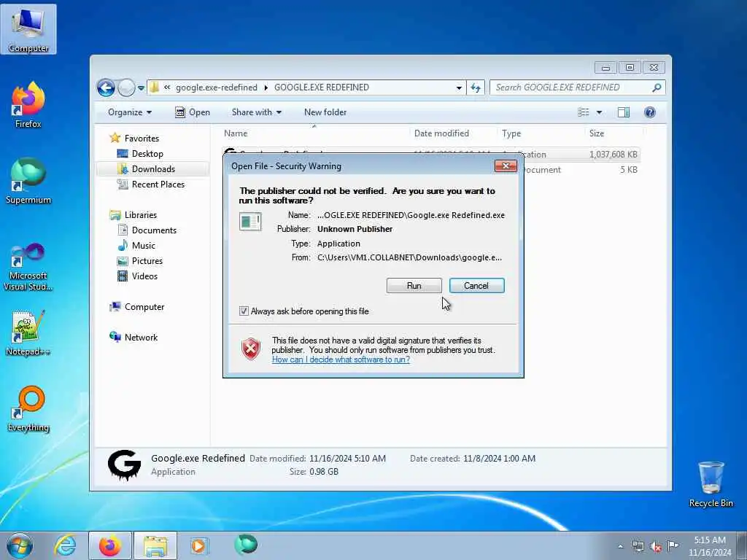Toggle the preview pane button

[x=624, y=112]
